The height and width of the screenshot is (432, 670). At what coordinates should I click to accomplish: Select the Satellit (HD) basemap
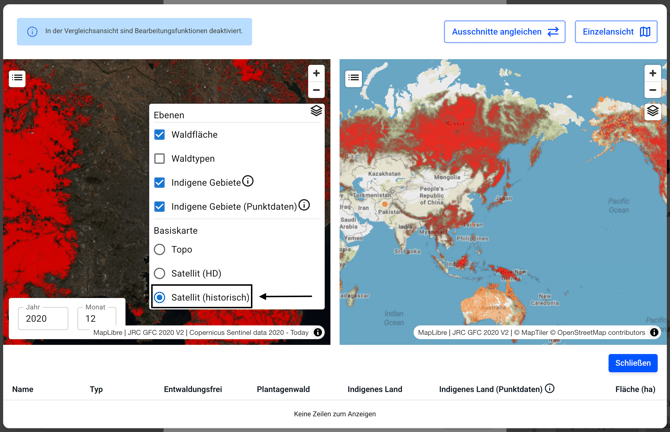[159, 273]
